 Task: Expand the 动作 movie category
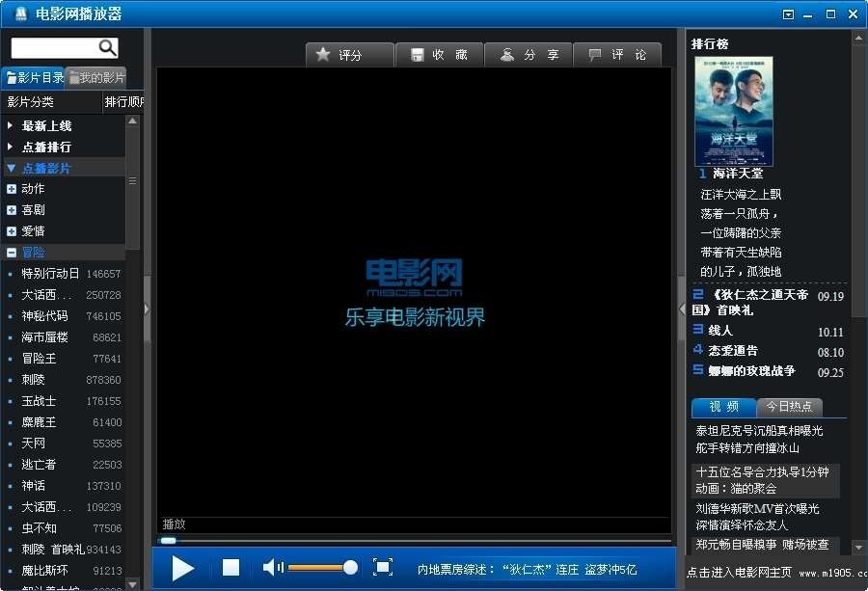11,188
